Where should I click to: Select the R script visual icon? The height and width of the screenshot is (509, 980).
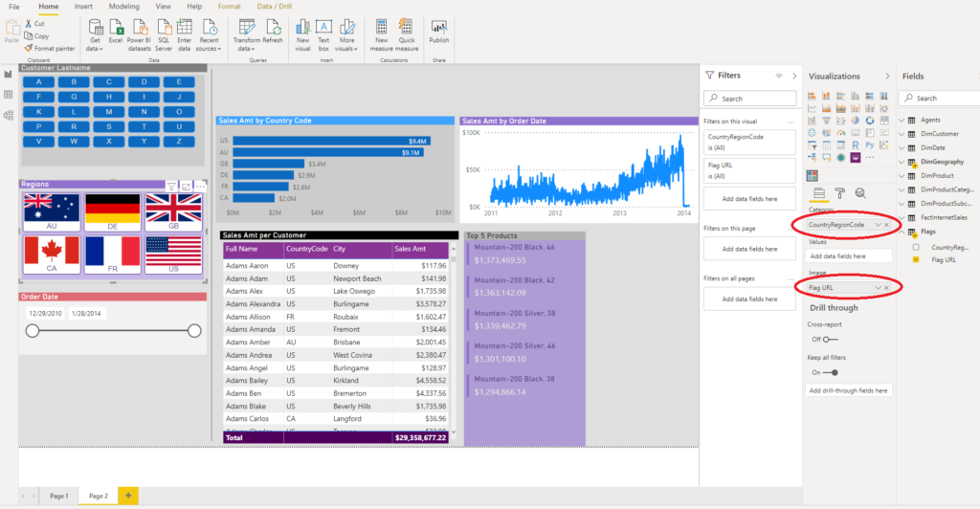pyautogui.click(x=855, y=144)
